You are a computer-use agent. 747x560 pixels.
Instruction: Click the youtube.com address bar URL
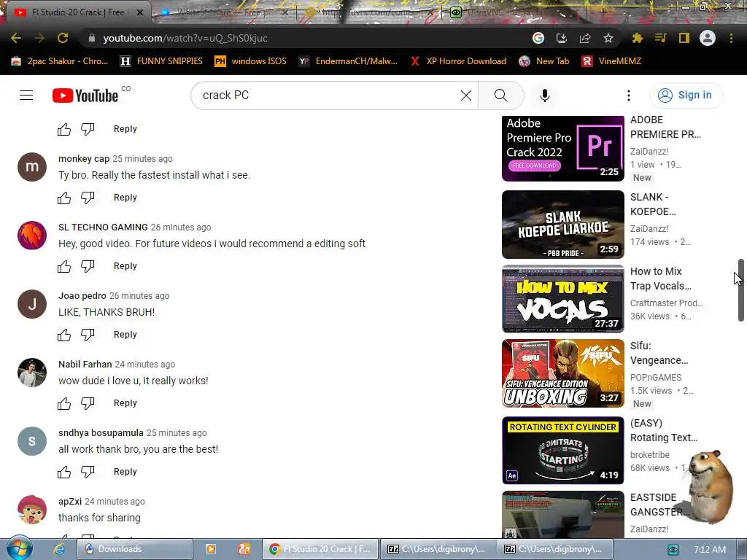[185, 38]
